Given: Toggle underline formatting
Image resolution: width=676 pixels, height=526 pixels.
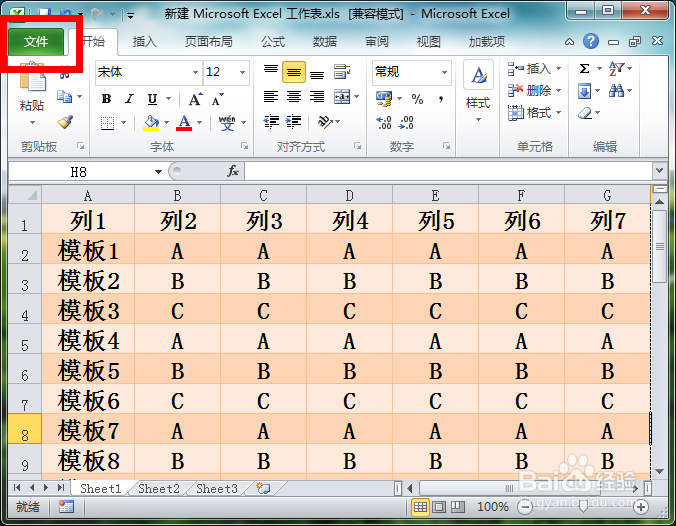Looking at the screenshot, I should tap(152, 99).
